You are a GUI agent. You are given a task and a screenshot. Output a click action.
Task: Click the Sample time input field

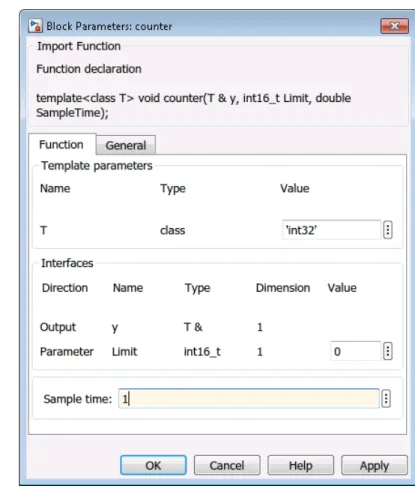(x=249, y=398)
